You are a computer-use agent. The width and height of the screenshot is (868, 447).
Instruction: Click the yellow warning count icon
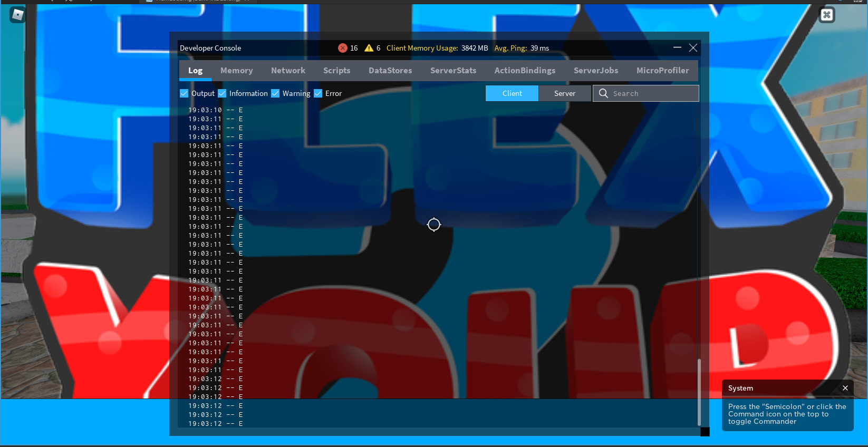(x=369, y=48)
